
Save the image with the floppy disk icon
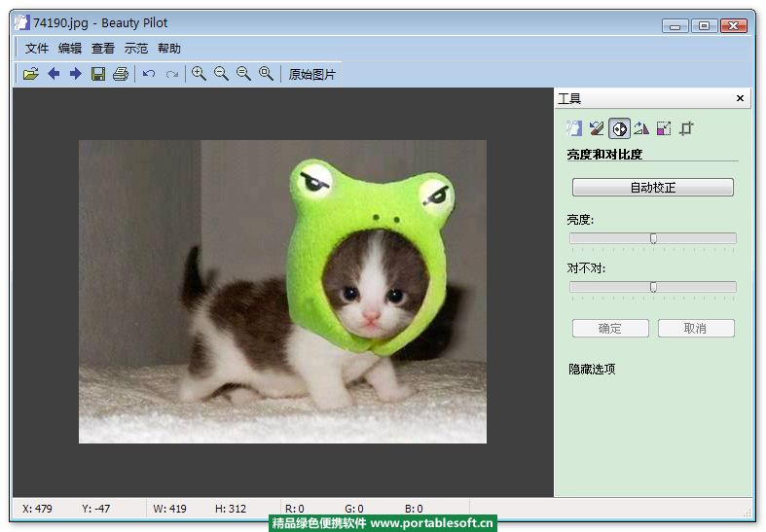coord(98,74)
